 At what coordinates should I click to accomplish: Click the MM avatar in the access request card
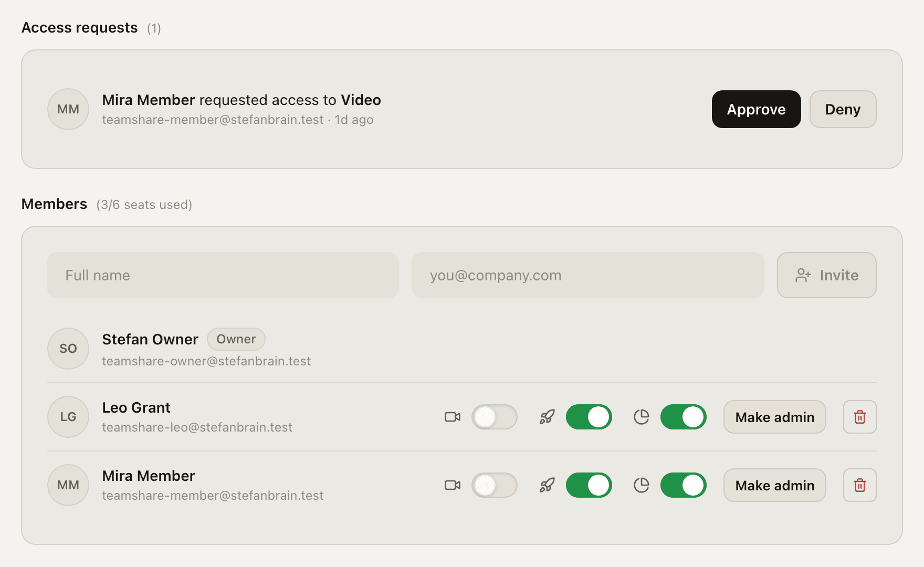[68, 109]
